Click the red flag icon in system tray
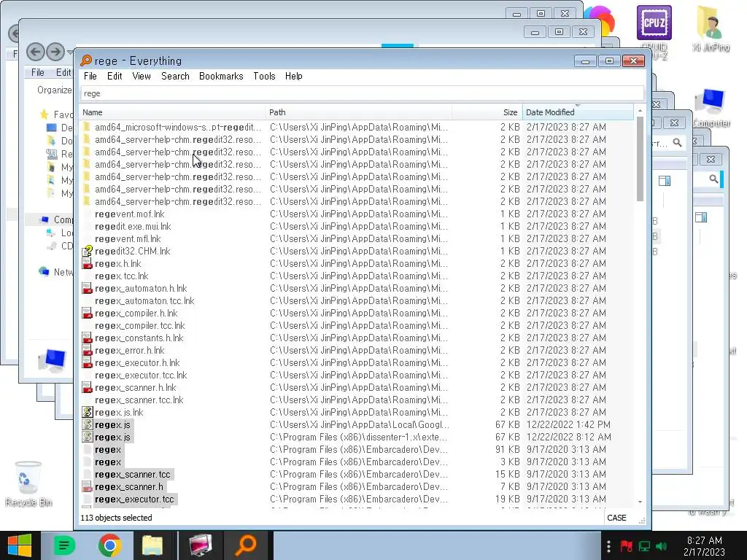747x560 pixels. point(627,545)
